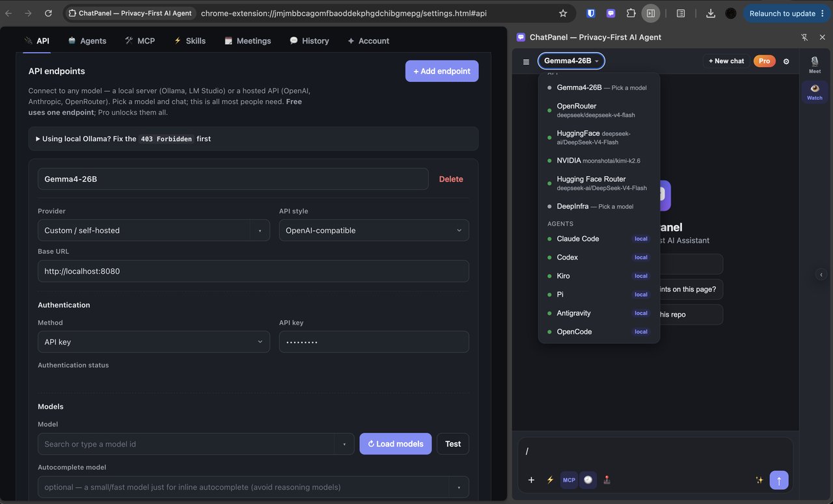
Task: Select Codex agent
Action: click(599, 258)
